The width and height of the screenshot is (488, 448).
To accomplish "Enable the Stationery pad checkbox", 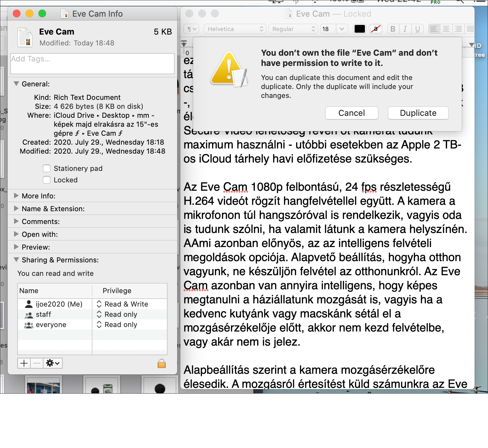I will 47,168.
